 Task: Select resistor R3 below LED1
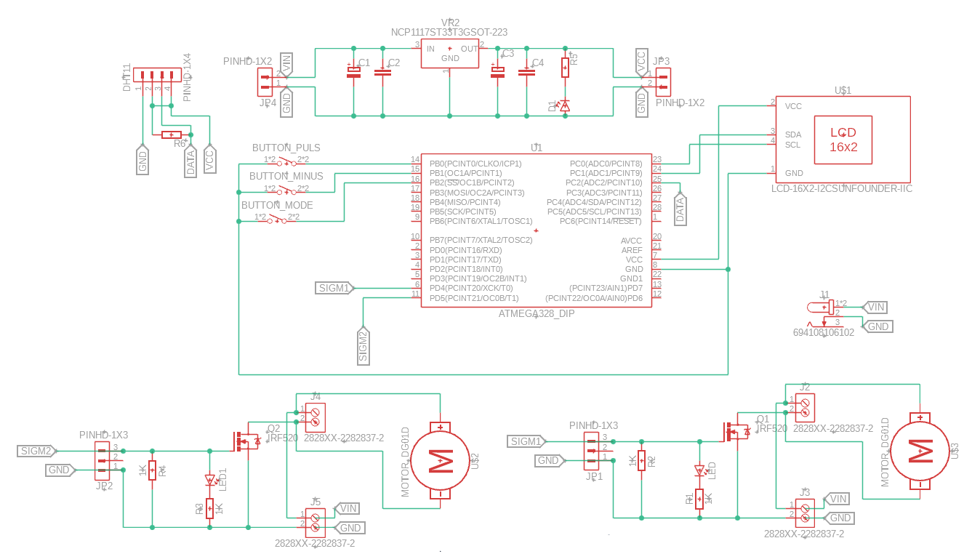[x=209, y=508]
